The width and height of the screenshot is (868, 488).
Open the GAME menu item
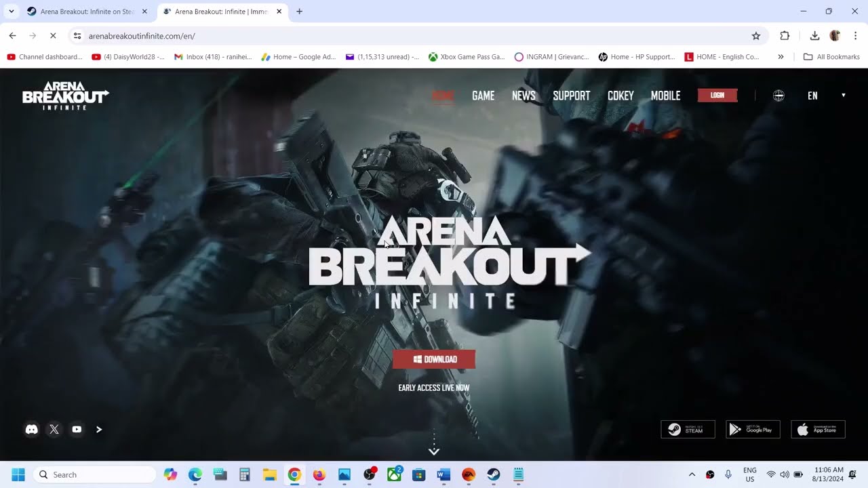click(484, 96)
